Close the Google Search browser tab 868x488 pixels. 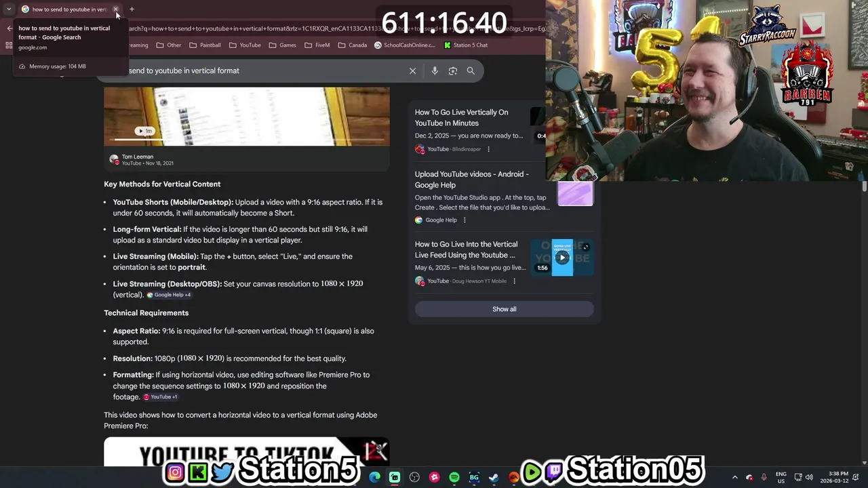[x=115, y=9]
